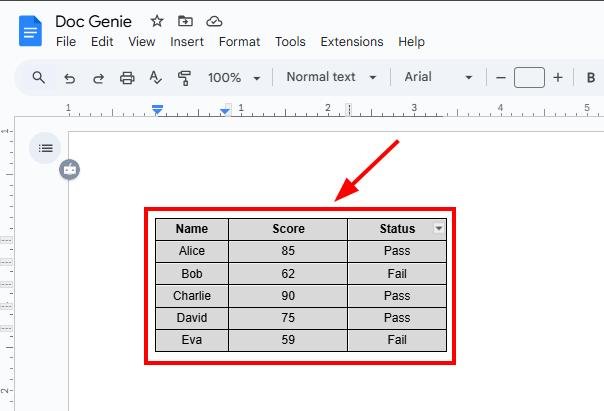The width and height of the screenshot is (604, 411).
Task: Click the Name header cell
Action: tap(192, 229)
